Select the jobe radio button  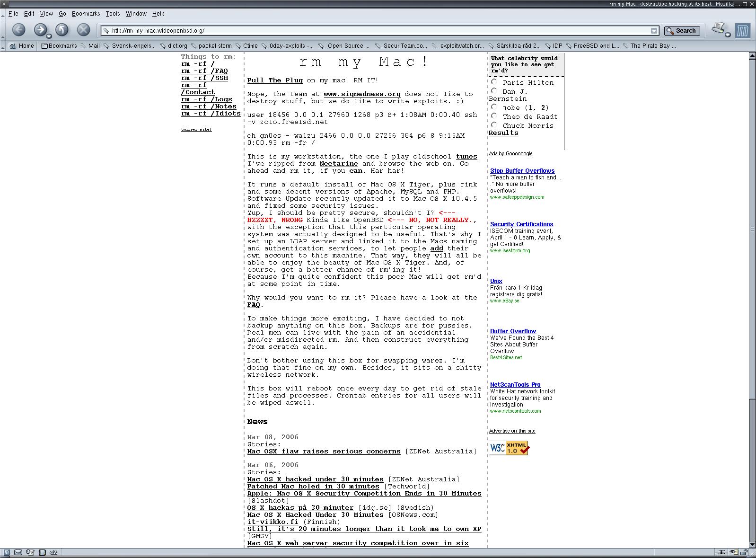click(494, 107)
